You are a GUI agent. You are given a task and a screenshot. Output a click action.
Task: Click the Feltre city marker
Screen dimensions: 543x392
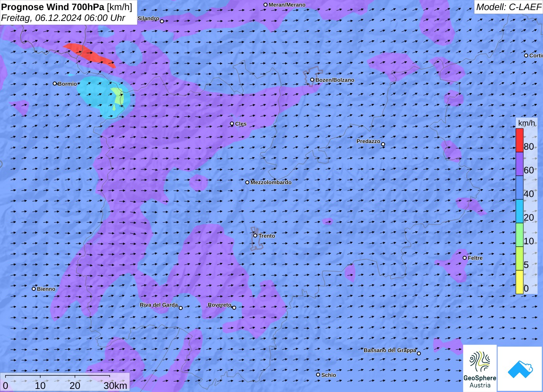tap(465, 258)
